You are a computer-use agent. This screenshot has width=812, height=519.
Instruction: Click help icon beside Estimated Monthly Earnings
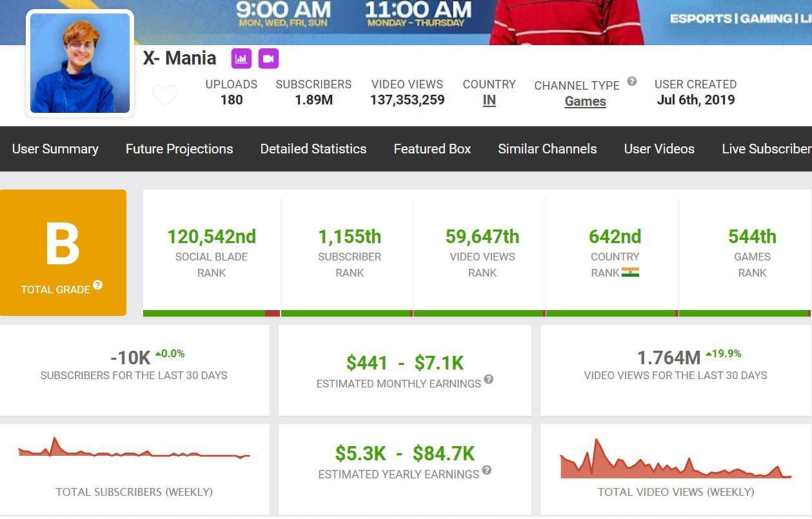point(489,379)
